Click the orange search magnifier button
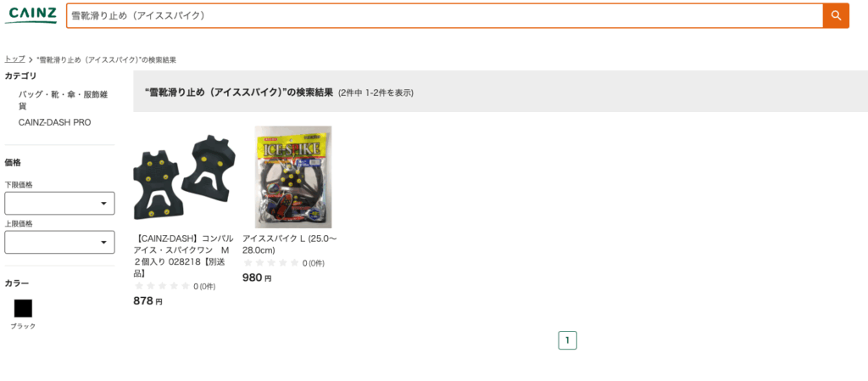868x381 pixels. tap(836, 15)
